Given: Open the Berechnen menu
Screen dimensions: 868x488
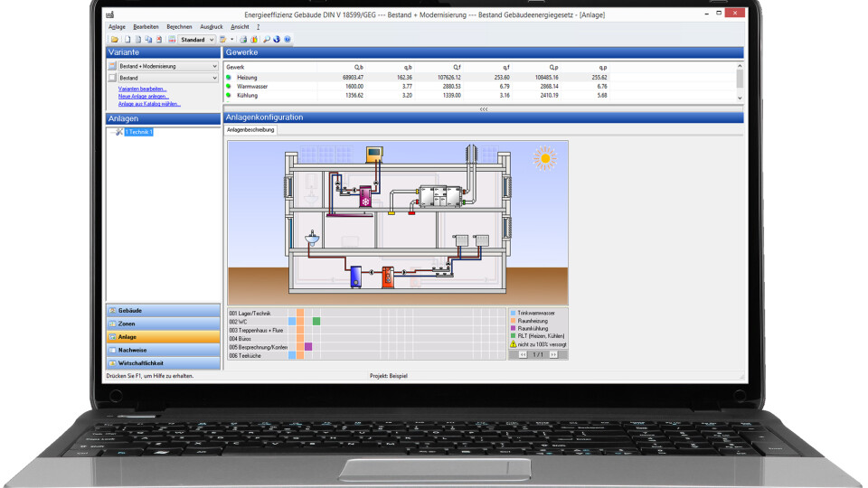Looking at the screenshot, I should tap(179, 27).
